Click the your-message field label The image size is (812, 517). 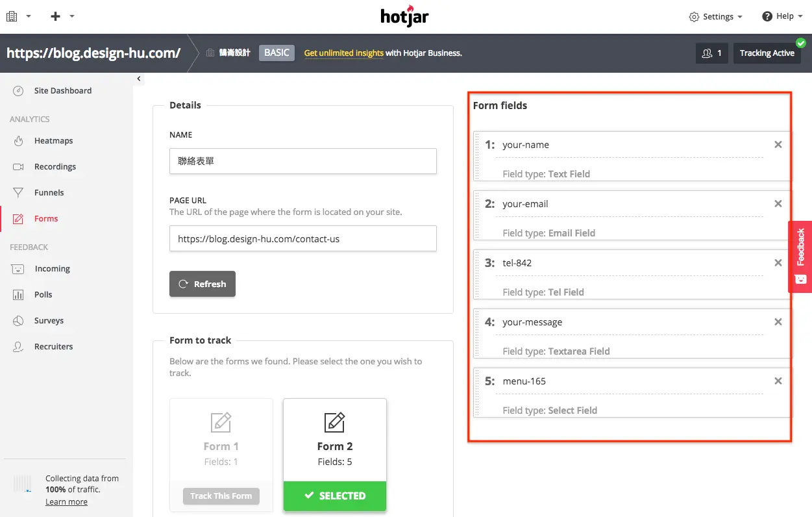pyautogui.click(x=532, y=322)
